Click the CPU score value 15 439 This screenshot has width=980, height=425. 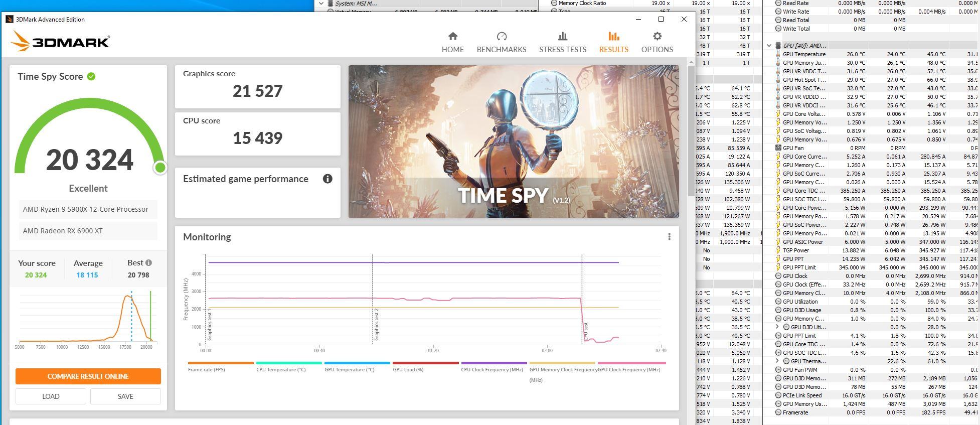pyautogui.click(x=257, y=138)
